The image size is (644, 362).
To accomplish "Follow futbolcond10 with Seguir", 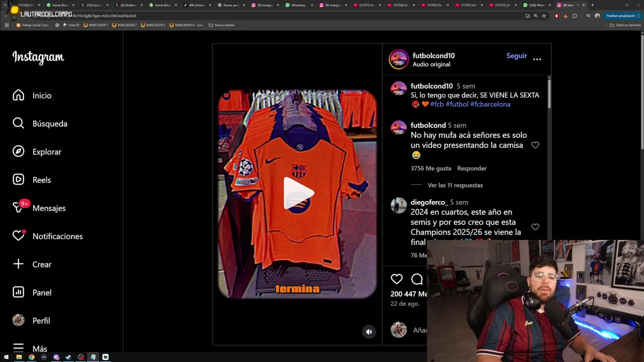I will click(x=517, y=56).
